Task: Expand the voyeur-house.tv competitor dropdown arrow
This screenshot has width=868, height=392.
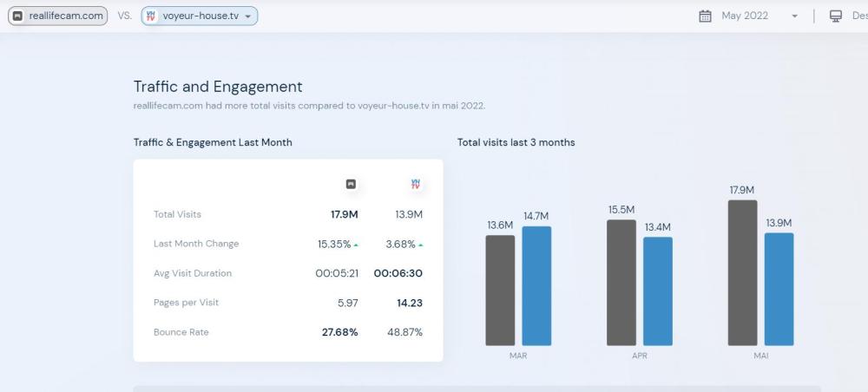Action: pos(248,16)
